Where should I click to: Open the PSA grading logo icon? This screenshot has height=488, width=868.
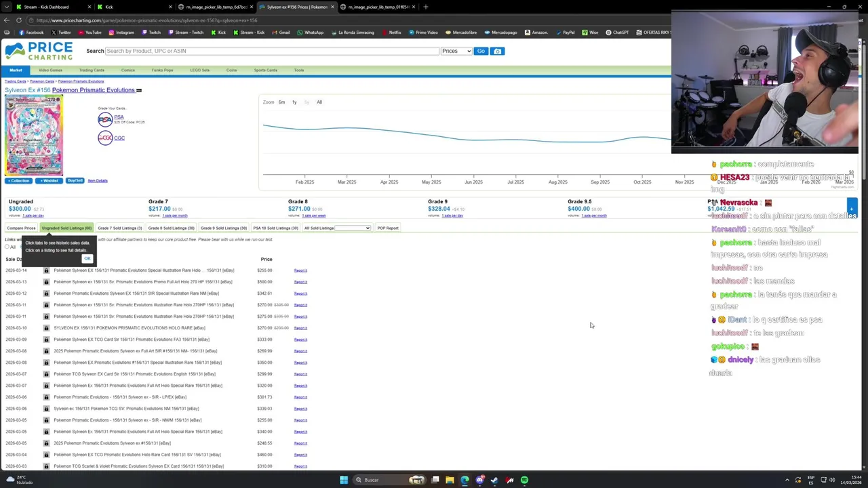[105, 120]
